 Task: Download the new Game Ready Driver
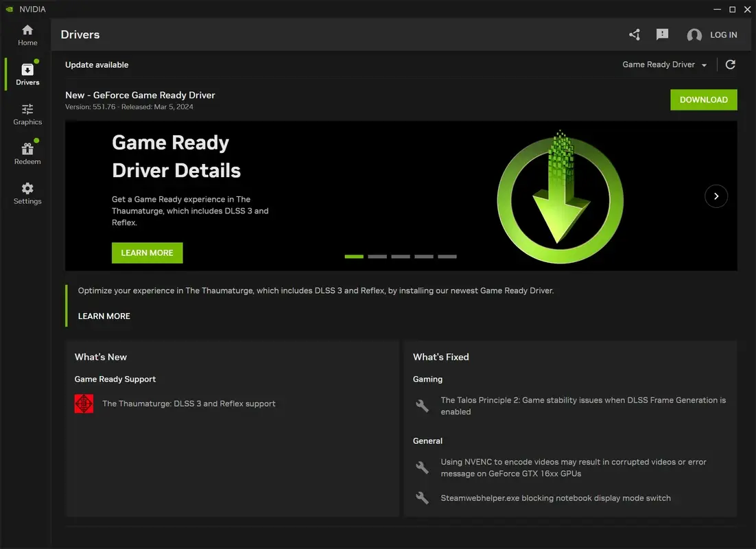point(703,100)
